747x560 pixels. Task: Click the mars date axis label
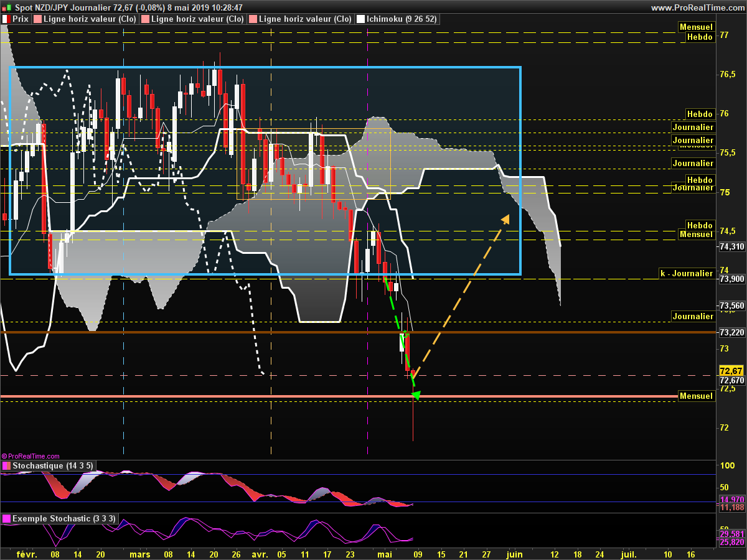click(141, 554)
